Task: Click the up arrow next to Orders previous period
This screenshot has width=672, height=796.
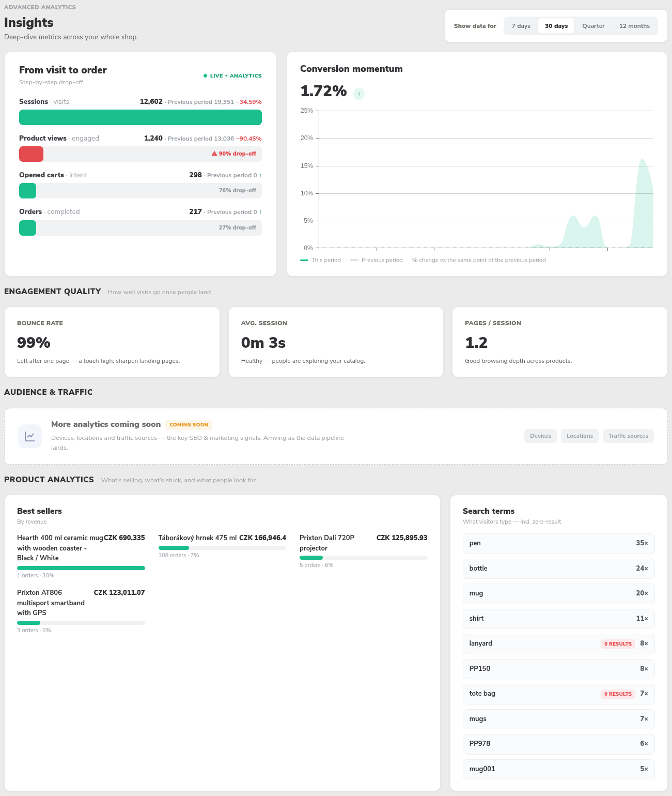Action: click(x=260, y=212)
